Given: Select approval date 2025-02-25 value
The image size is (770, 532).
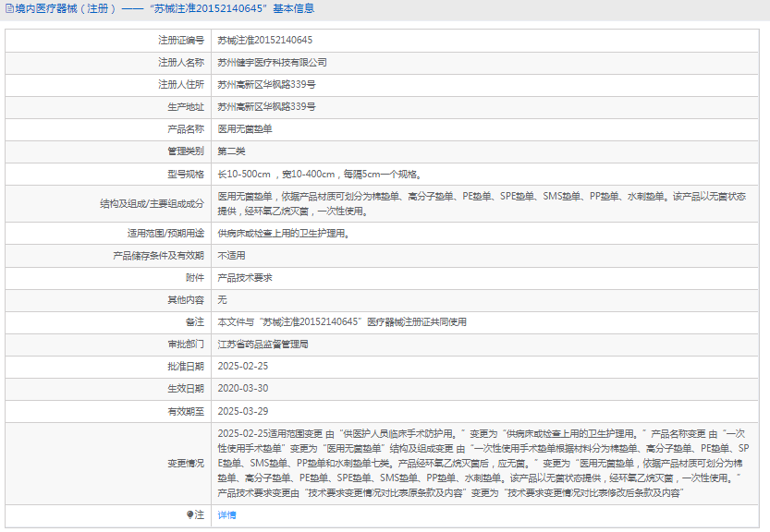Looking at the screenshot, I should 243,366.
